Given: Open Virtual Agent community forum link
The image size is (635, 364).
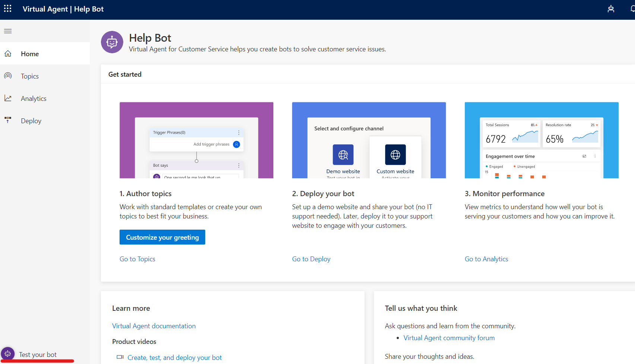Looking at the screenshot, I should [x=449, y=338].
